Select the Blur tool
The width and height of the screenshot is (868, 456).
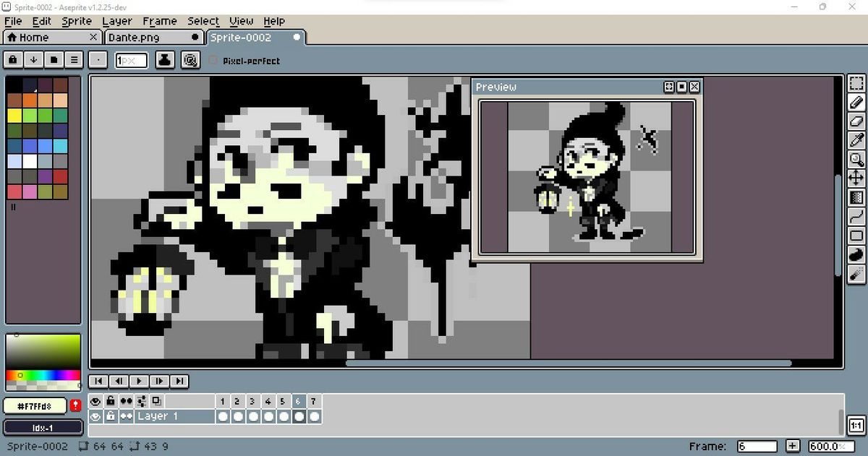[x=856, y=273]
